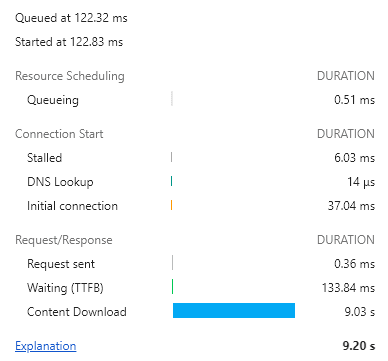The image size is (388, 361).
Task: Click the 9.20 s total duration
Action: click(x=359, y=346)
